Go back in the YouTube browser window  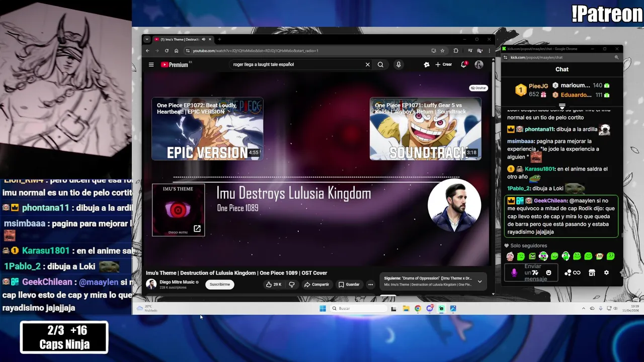point(147,51)
